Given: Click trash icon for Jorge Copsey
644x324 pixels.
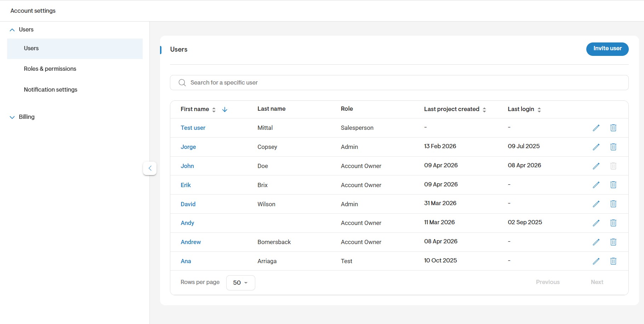Looking at the screenshot, I should 613,147.
